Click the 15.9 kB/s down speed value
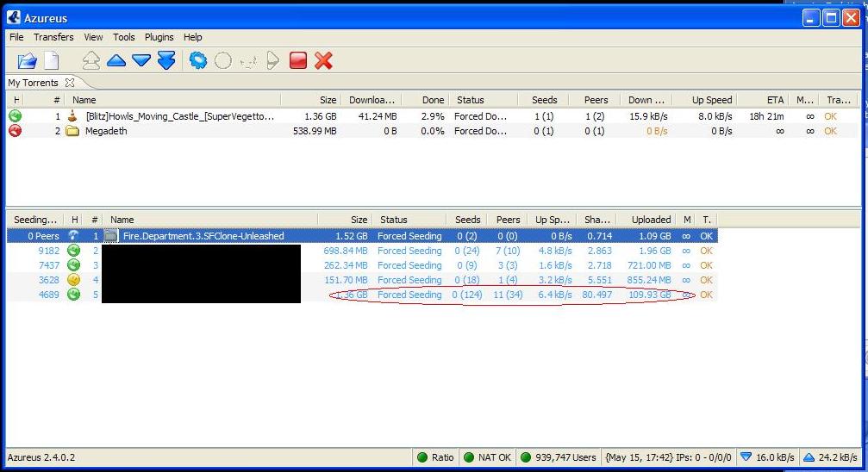 (648, 116)
